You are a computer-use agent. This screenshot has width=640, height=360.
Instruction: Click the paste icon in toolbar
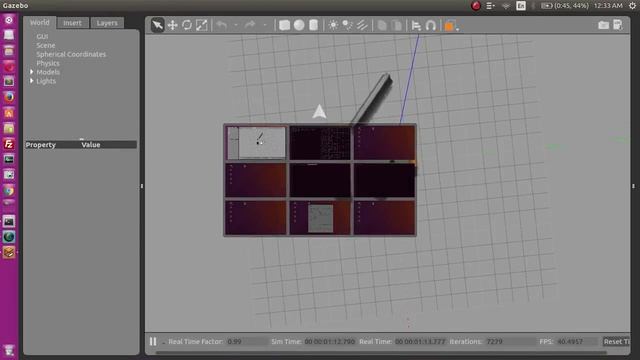pos(396,25)
